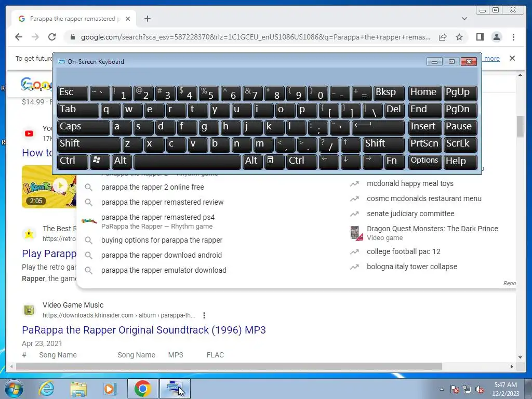Select buying options for parappa the rapper
This screenshot has width=532, height=399.
162,240
